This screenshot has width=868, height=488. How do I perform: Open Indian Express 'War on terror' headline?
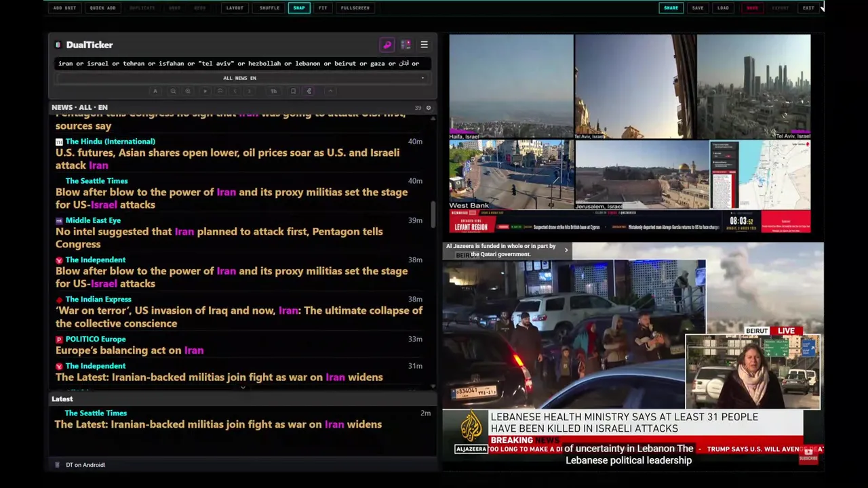(x=239, y=317)
